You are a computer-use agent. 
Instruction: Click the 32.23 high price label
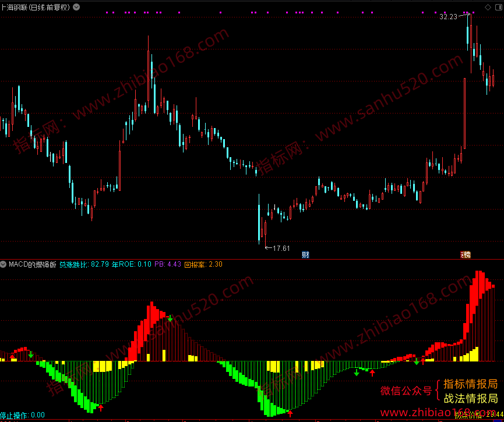pos(448,17)
